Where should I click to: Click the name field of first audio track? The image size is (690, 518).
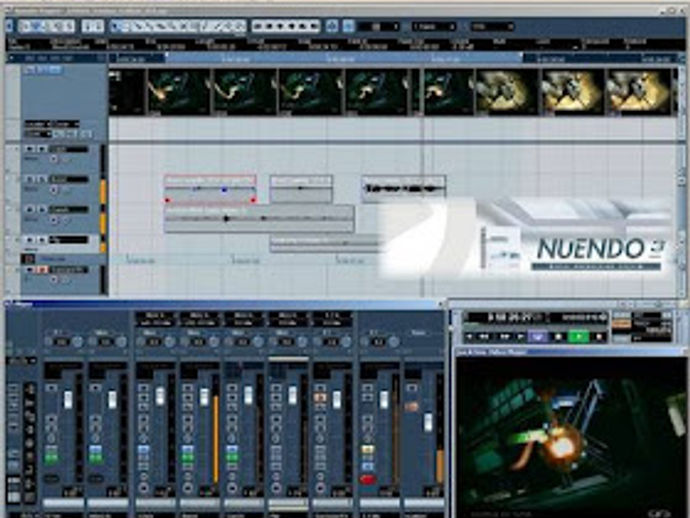point(69,150)
